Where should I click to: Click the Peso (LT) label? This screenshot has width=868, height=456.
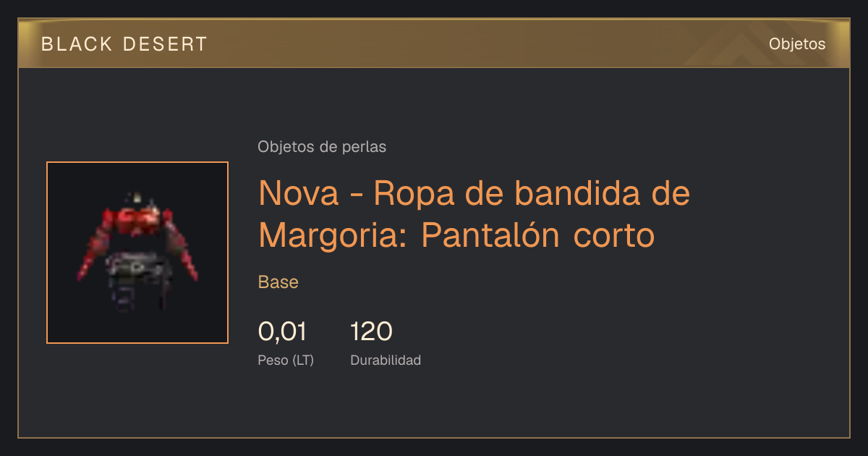[286, 360]
